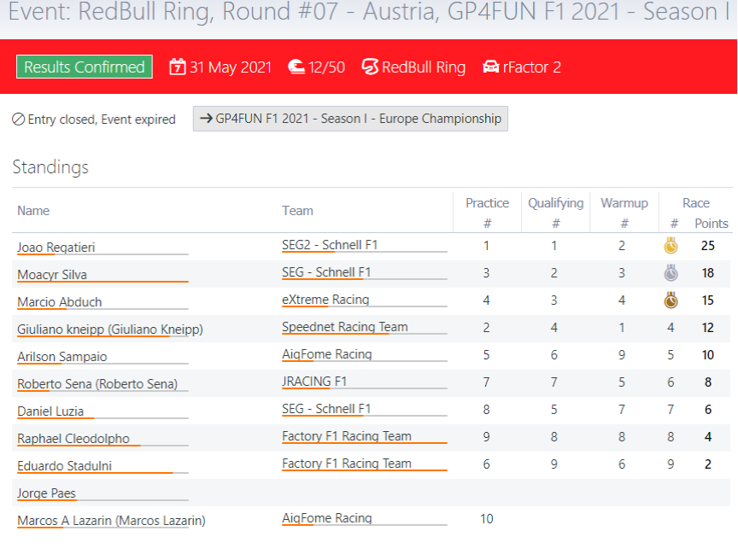
Task: Click the Qualifying column header
Action: [x=555, y=203]
